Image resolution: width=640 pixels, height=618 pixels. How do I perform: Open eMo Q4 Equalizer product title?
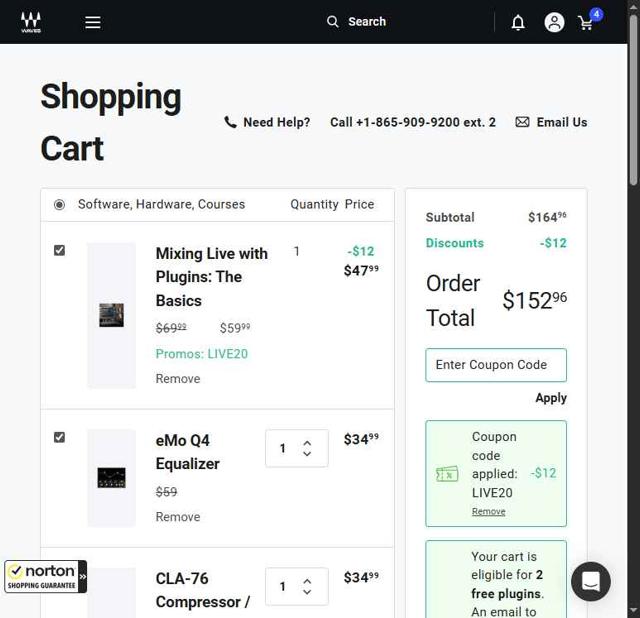[x=188, y=452]
